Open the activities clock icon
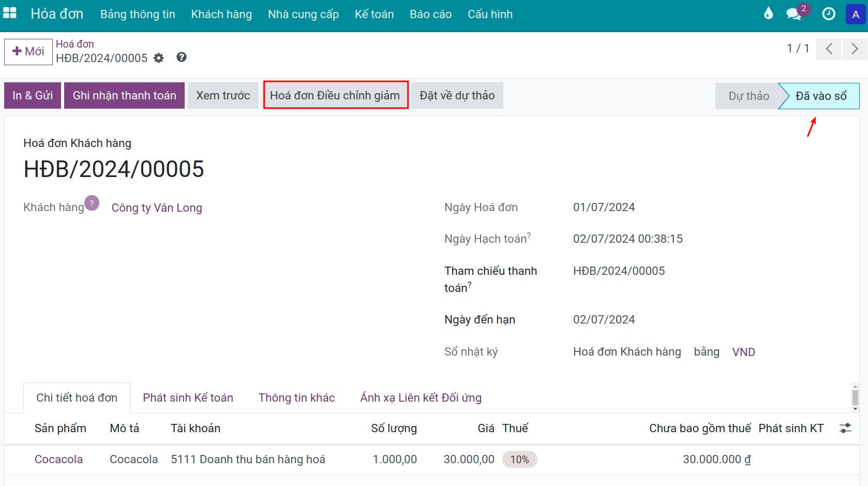The width and height of the screenshot is (868, 486). click(x=829, y=14)
